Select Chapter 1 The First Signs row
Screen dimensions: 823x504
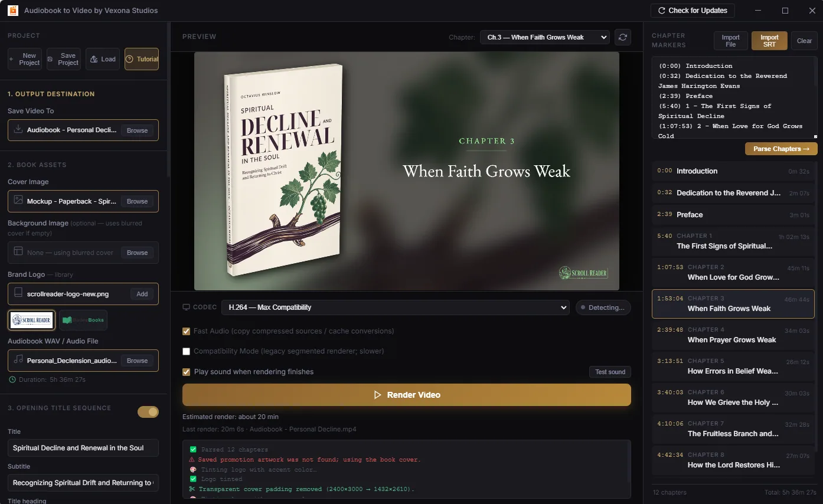click(733, 241)
